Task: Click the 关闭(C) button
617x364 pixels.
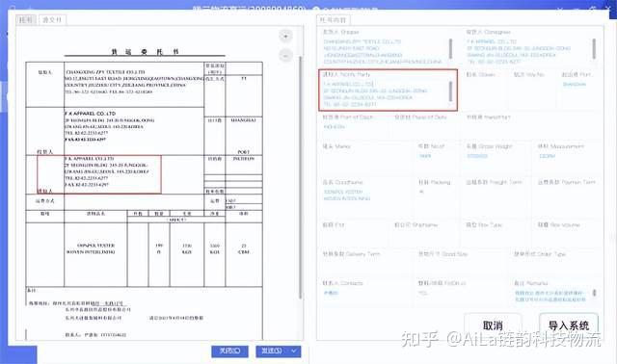Action: click(x=229, y=351)
